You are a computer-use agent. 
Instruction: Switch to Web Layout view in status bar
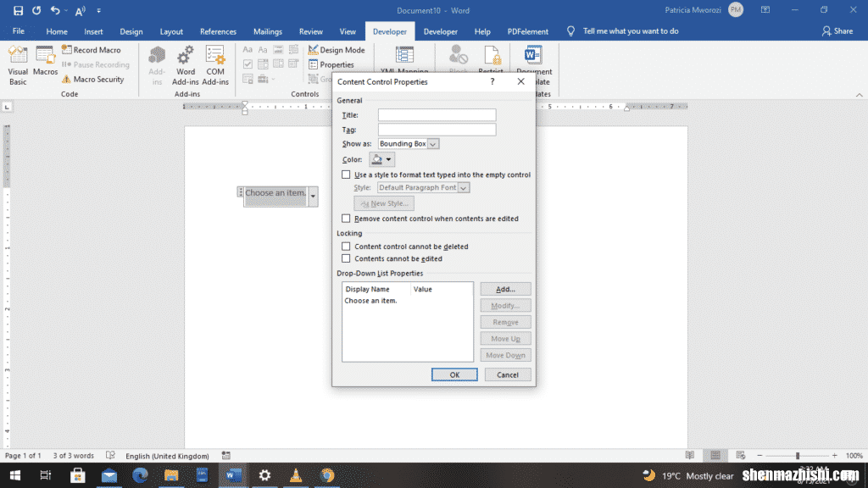click(x=741, y=455)
